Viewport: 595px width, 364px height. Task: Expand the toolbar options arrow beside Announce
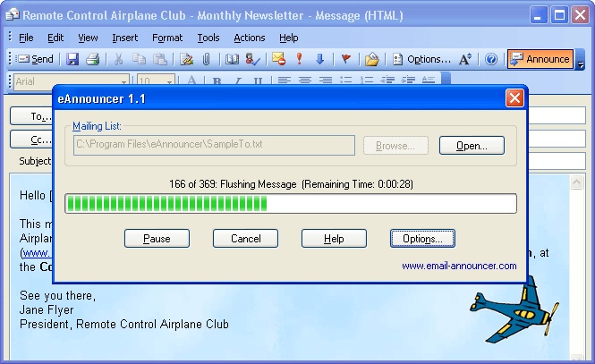coord(580,60)
